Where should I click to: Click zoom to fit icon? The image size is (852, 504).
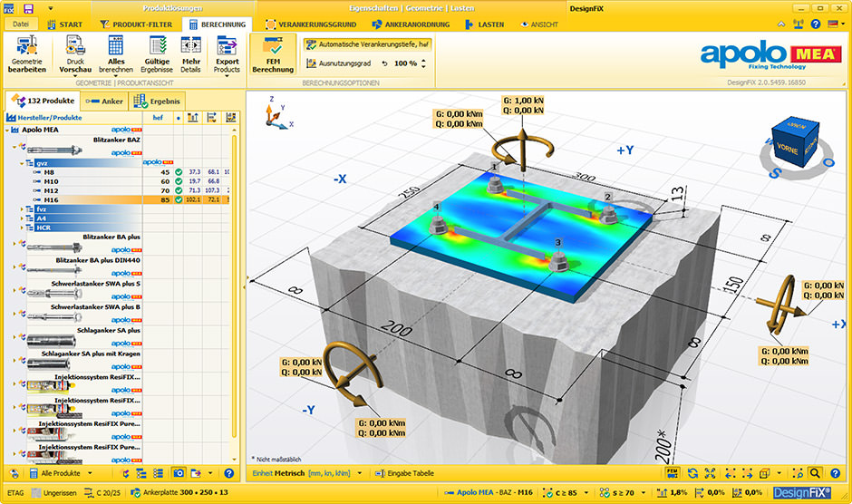(711, 473)
